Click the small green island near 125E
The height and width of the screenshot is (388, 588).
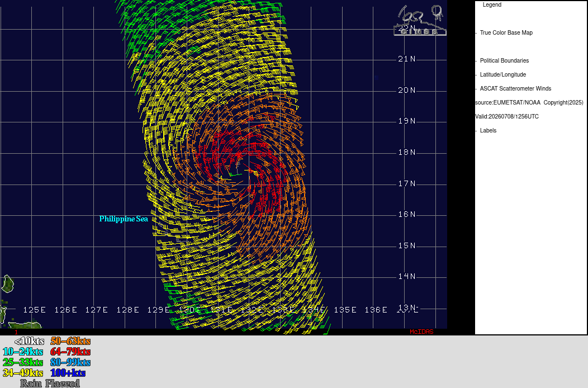(x=7, y=283)
